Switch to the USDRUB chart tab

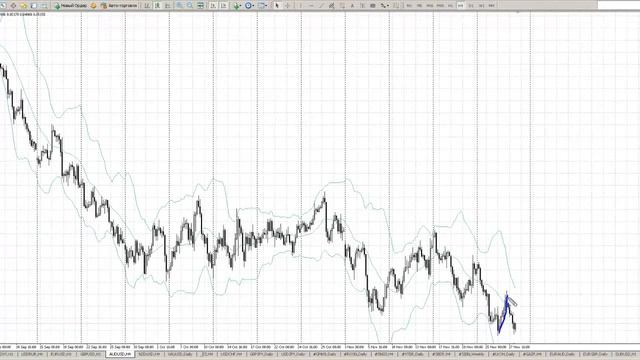(32, 354)
